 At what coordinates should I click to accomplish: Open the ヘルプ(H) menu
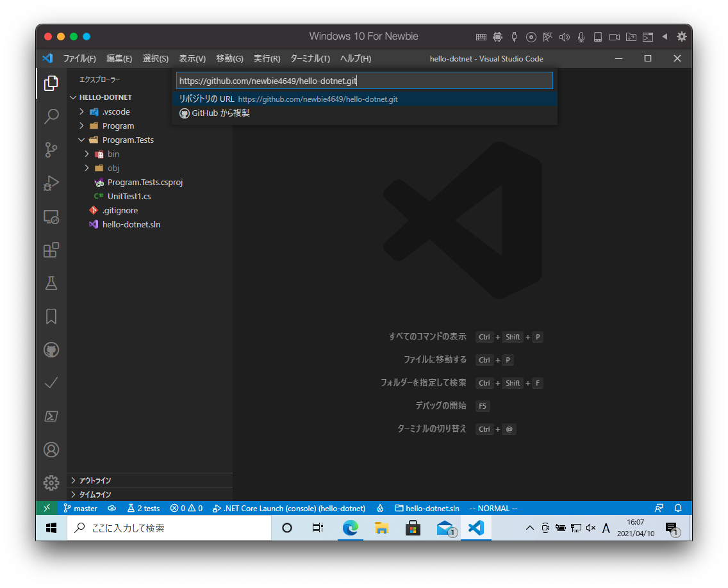356,58
